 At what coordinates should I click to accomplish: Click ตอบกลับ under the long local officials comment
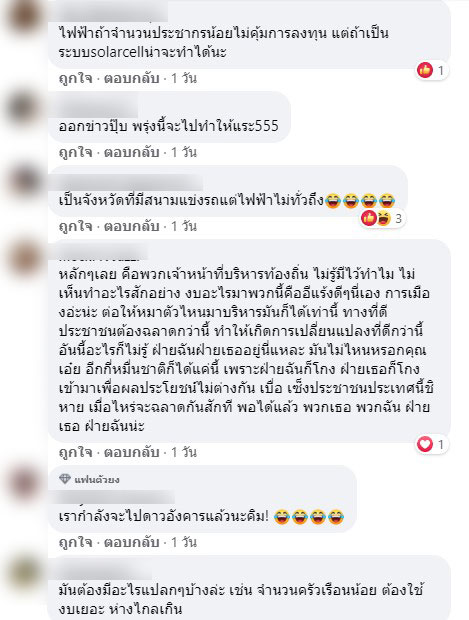[x=131, y=452]
